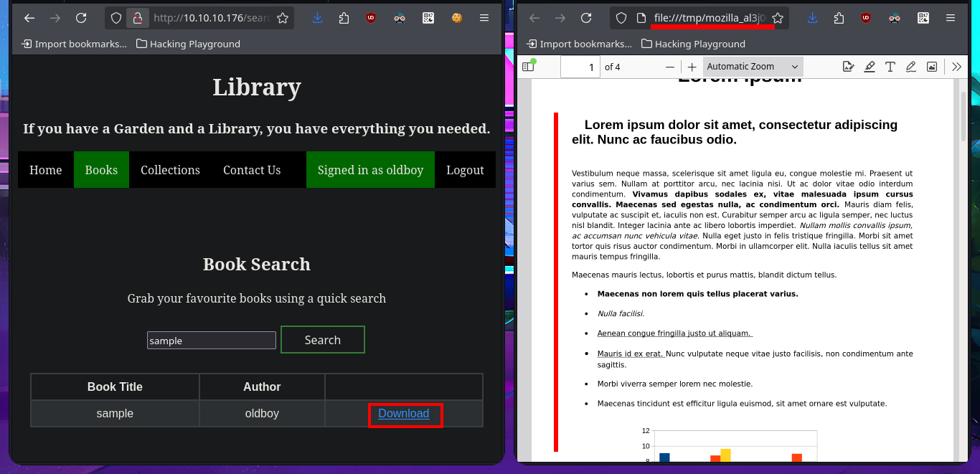Select the PDF highlight tool
The height and width of the screenshot is (474, 980).
click(x=870, y=67)
